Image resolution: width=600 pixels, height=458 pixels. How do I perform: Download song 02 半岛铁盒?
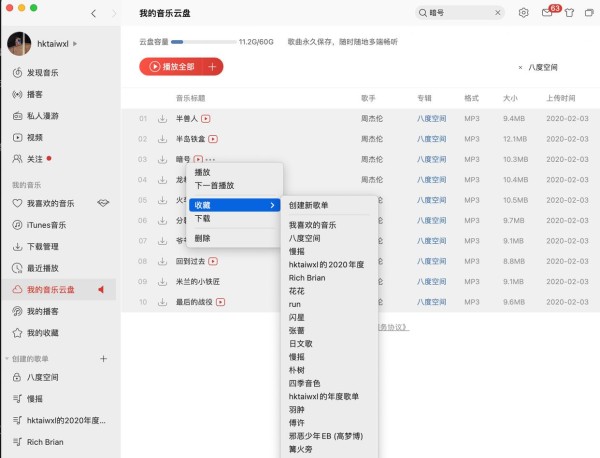pos(162,139)
